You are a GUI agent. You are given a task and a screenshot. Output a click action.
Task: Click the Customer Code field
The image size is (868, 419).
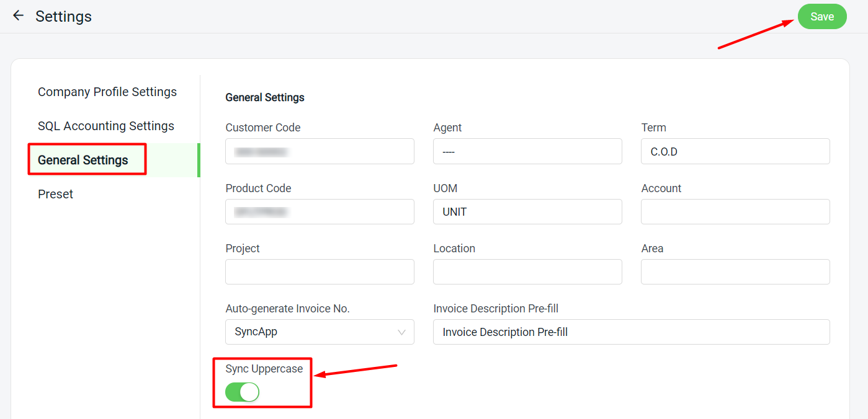(x=320, y=151)
